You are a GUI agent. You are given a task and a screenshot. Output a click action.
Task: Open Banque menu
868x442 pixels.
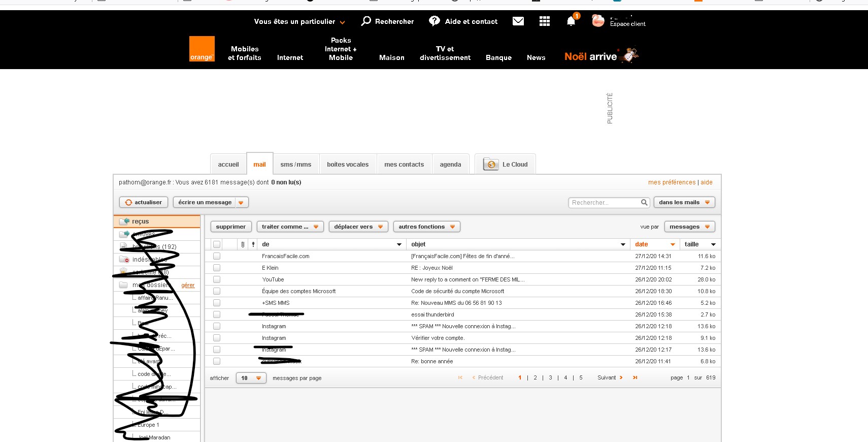point(498,57)
